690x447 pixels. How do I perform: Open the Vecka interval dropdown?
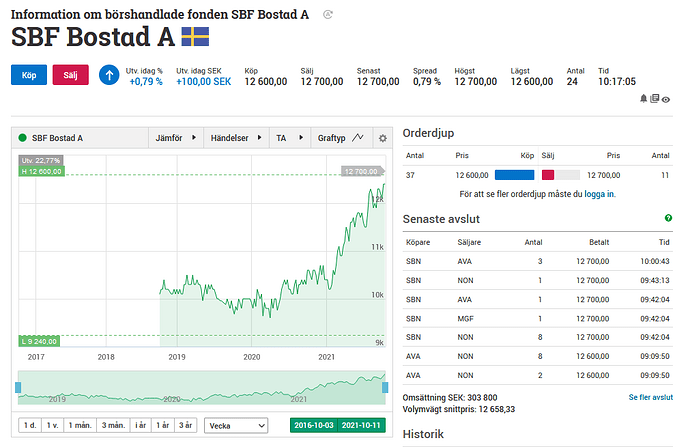click(x=236, y=425)
